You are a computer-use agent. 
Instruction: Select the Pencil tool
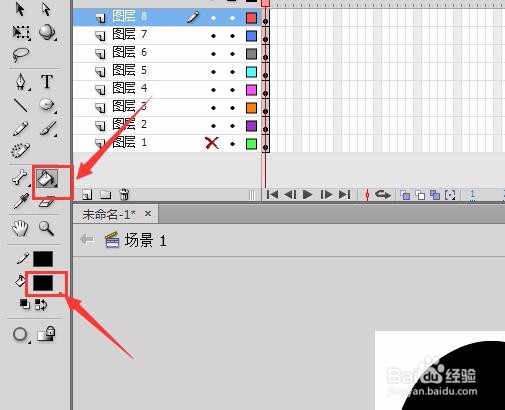pos(20,129)
